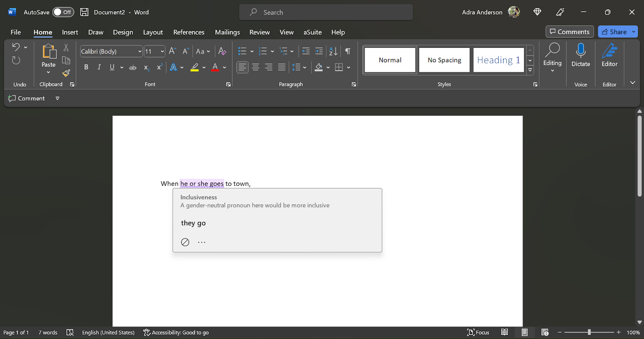The image size is (644, 339).
Task: Increase font size with the larger A
Action: click(172, 51)
